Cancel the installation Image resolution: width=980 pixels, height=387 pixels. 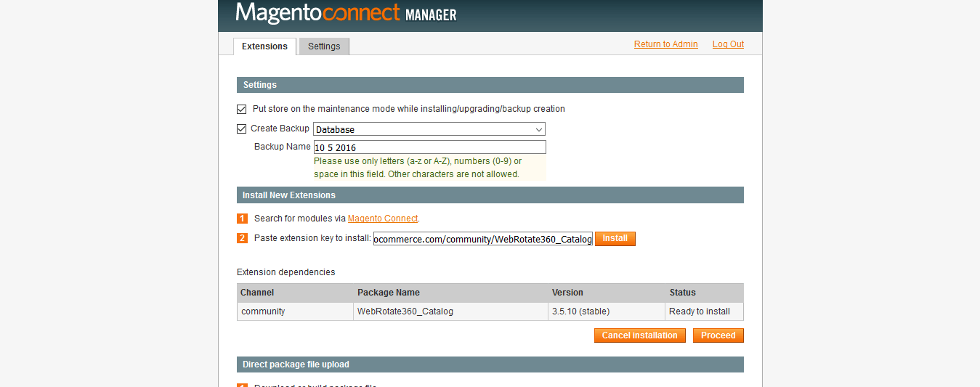point(639,335)
